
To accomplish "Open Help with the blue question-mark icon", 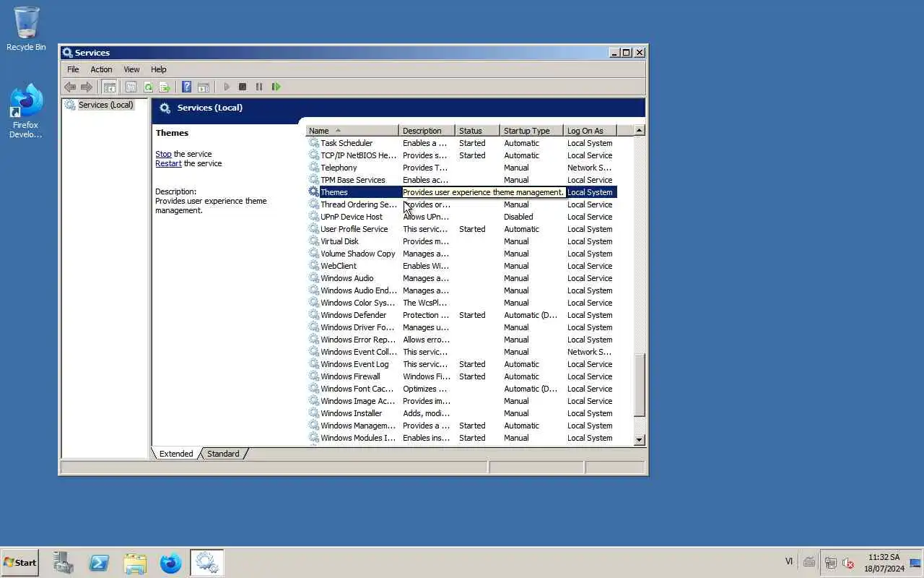I will pos(186,87).
